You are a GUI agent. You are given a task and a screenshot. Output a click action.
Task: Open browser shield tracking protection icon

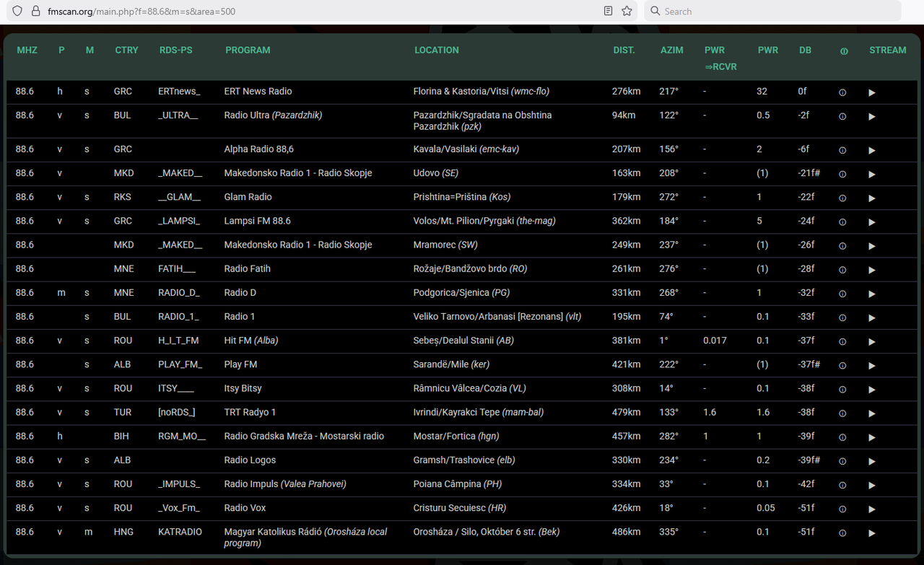coord(17,11)
